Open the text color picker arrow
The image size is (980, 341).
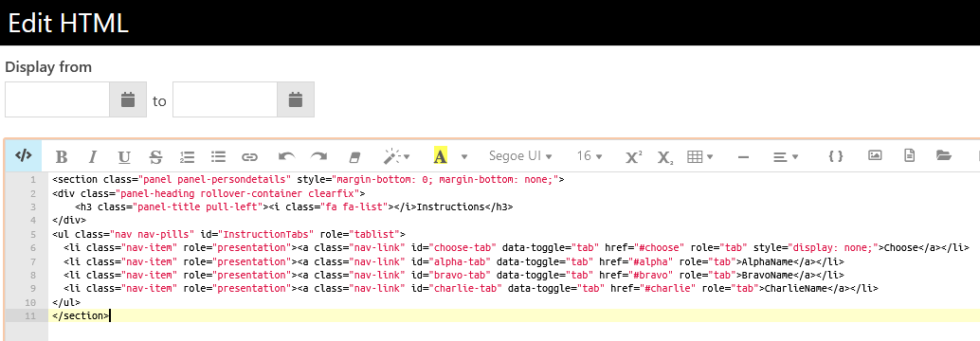click(464, 156)
